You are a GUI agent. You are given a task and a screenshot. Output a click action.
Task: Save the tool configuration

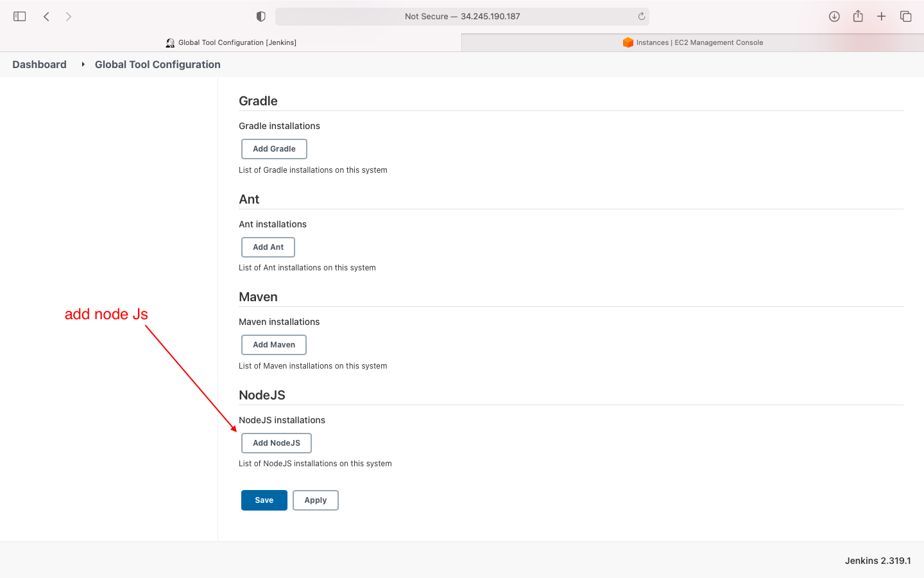[x=264, y=500]
